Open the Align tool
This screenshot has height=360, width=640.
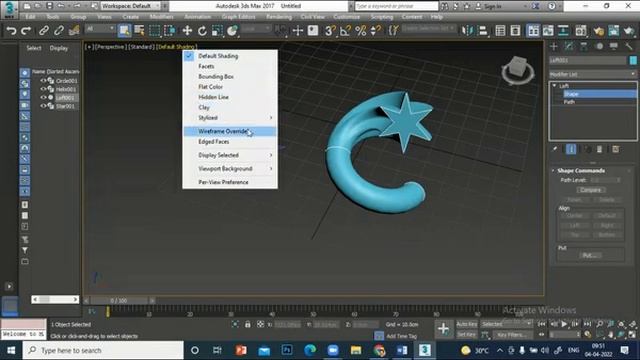(483, 31)
